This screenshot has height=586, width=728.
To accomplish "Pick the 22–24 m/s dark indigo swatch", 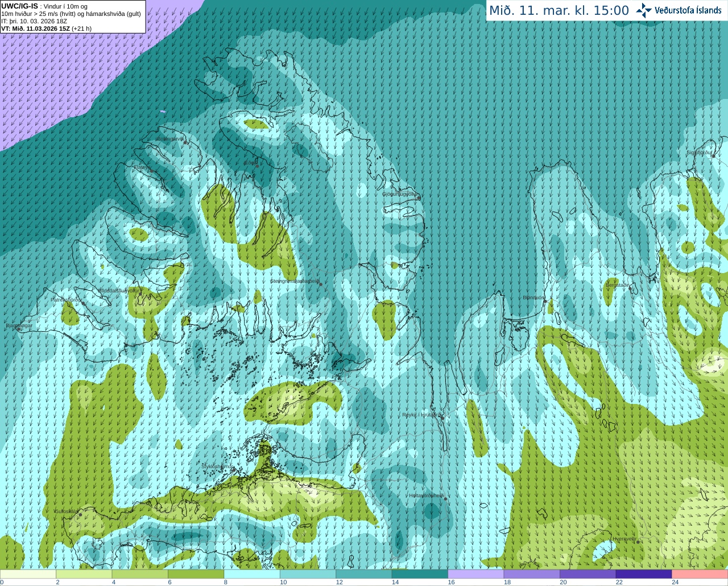I will pos(644,574).
